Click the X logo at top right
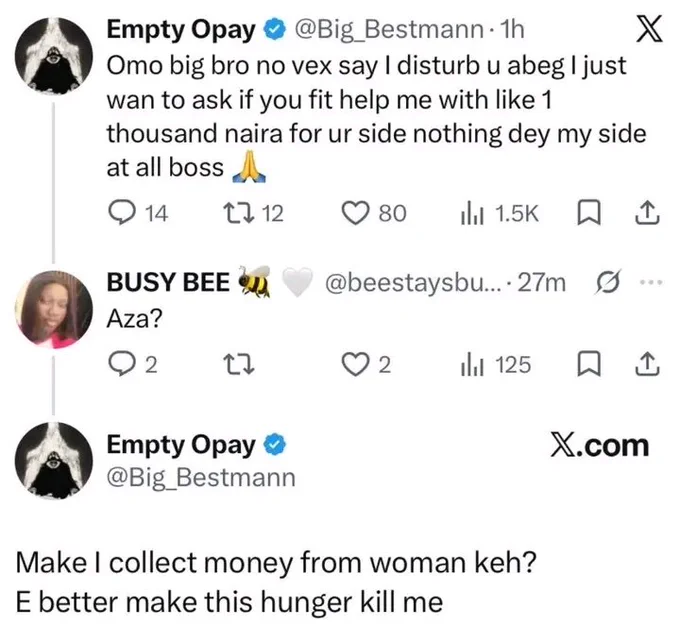This screenshot has height=625, width=680. (649, 29)
